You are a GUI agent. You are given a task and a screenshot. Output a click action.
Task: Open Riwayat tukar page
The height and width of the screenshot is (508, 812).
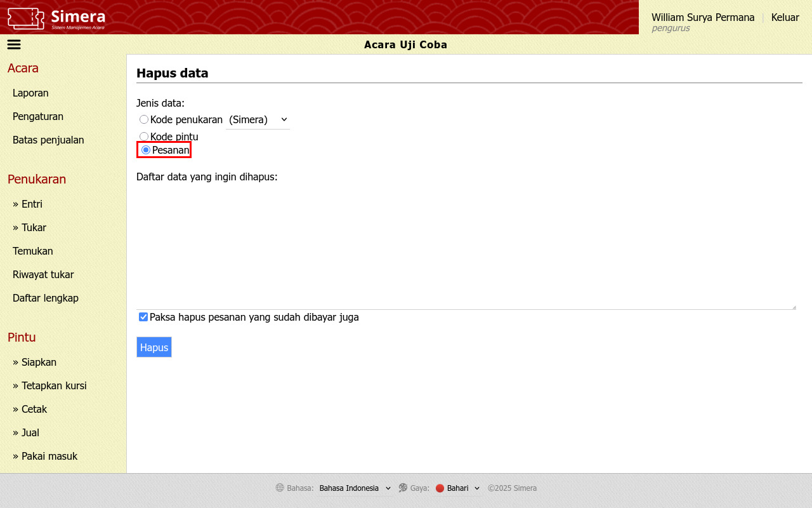click(43, 274)
